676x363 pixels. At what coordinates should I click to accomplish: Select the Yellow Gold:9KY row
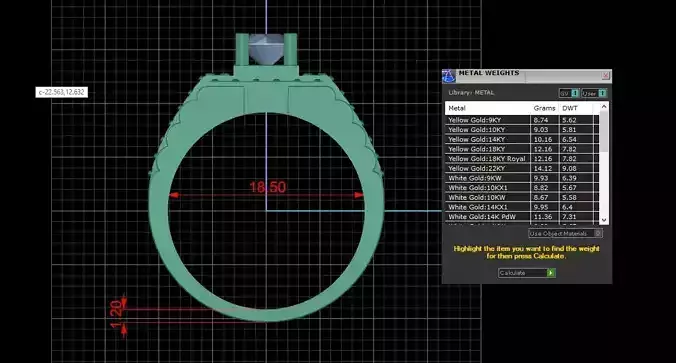point(522,120)
